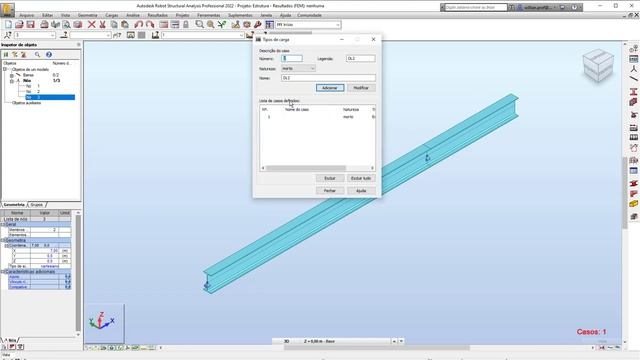Image resolution: width=640 pixels, height=360 pixels.
Task: Click the Adicionar button
Action: point(330,88)
